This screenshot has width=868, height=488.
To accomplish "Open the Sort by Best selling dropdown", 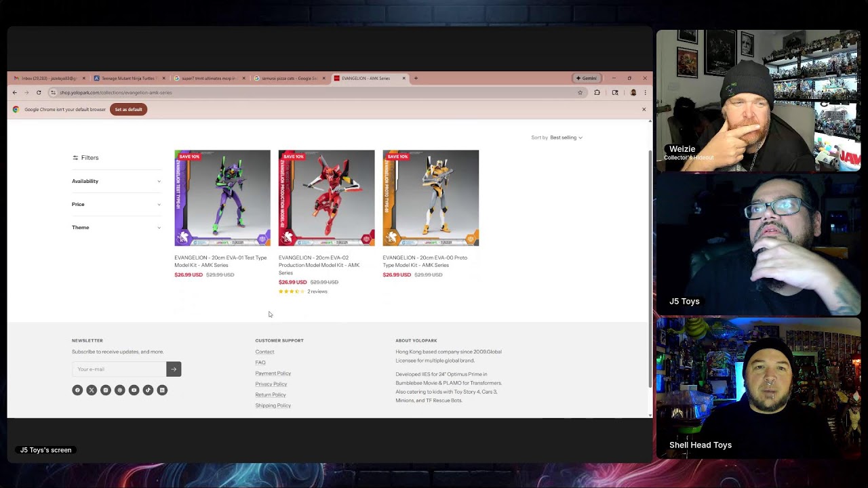I will (x=566, y=138).
